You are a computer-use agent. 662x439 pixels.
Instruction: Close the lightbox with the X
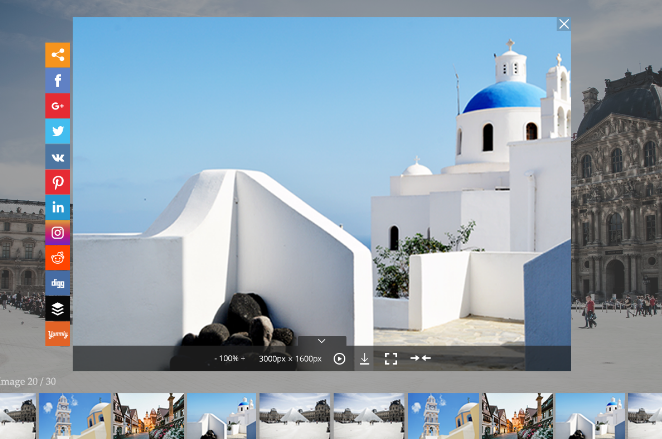564,24
